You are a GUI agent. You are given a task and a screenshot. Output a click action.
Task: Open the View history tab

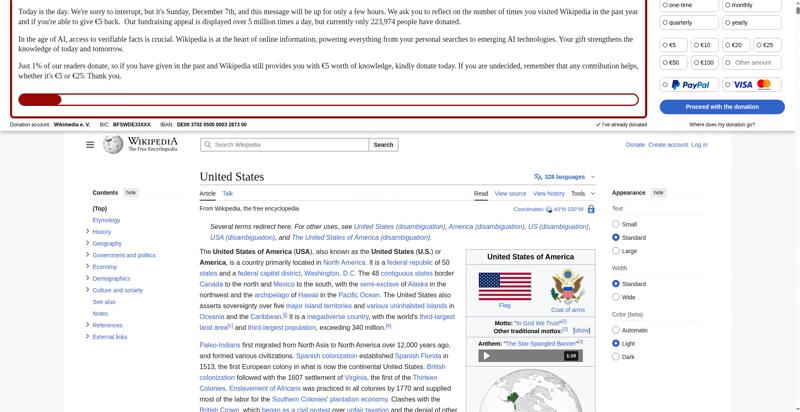549,194
